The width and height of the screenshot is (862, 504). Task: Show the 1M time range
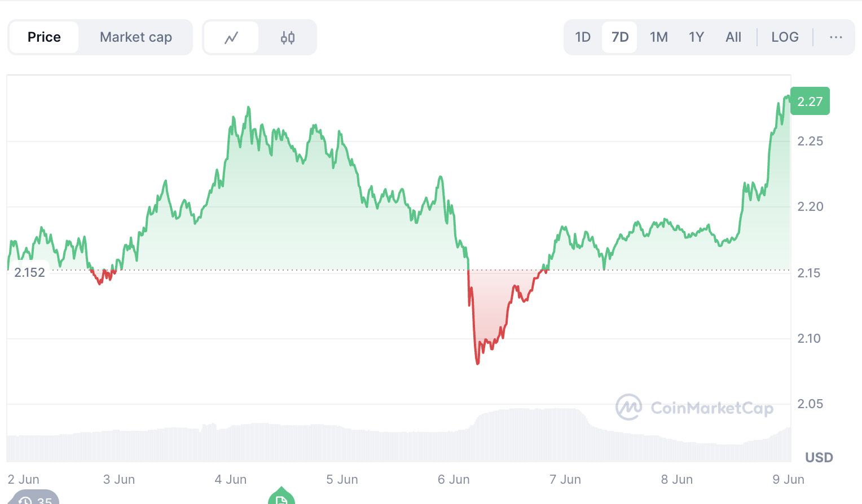click(658, 37)
